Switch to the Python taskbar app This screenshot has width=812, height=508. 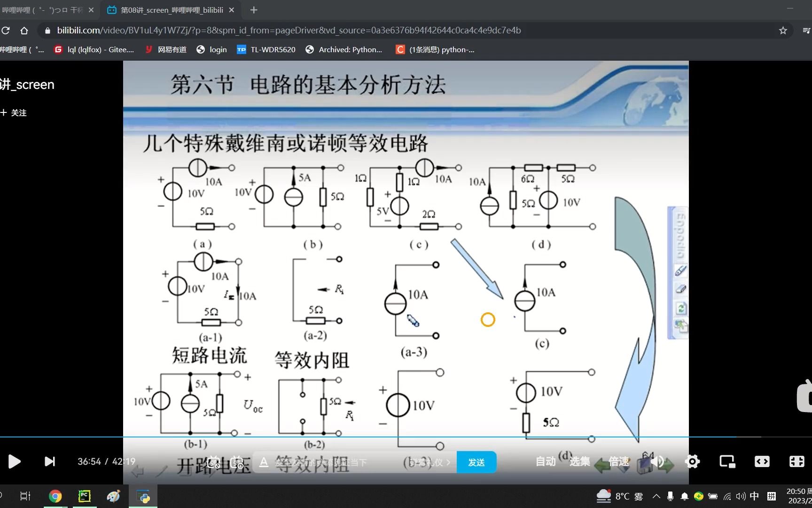point(143,496)
